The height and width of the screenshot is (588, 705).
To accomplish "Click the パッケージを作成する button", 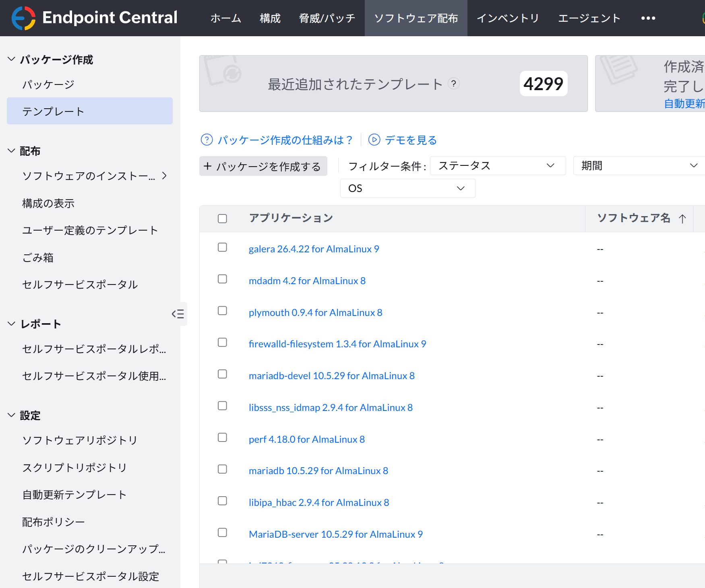I will [x=263, y=166].
